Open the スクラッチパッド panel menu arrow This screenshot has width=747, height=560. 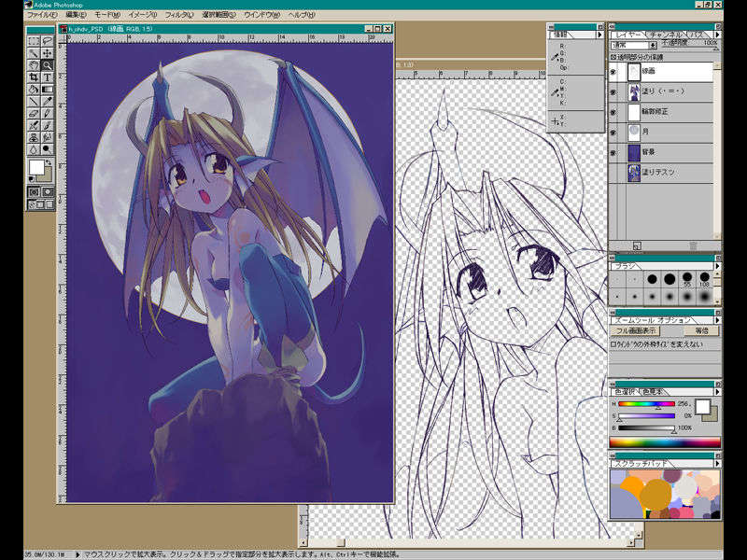point(717,463)
